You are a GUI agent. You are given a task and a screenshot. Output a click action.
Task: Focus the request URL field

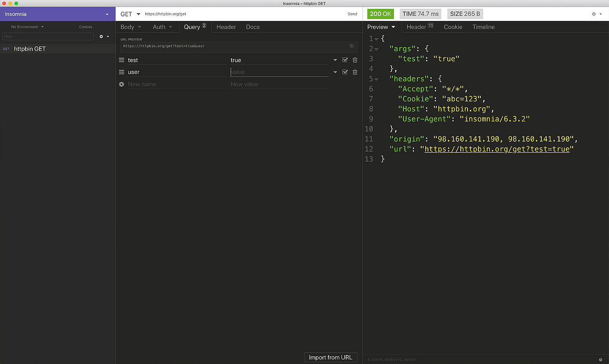243,14
